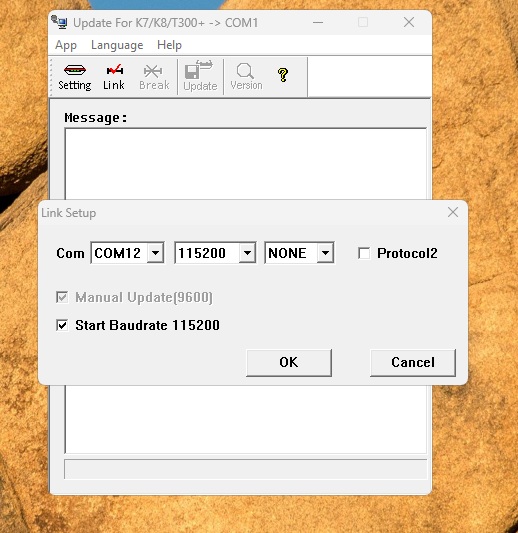
Task: Click the Message: label
Action: 96,118
